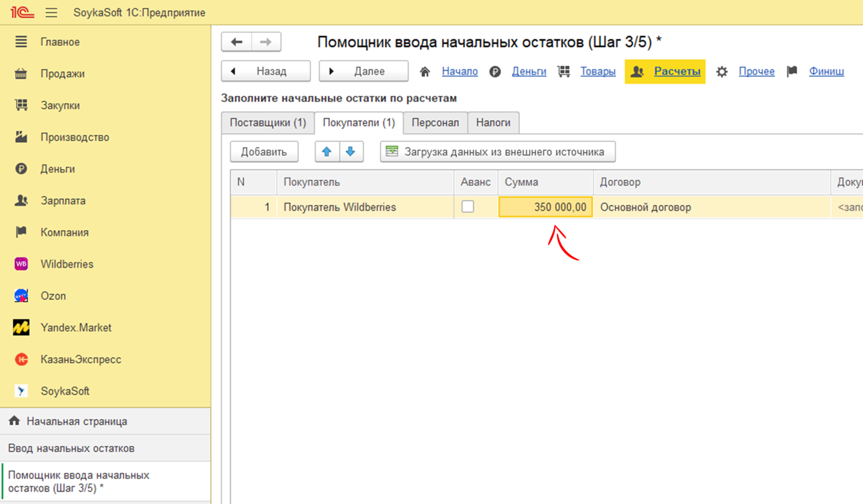The width and height of the screenshot is (863, 504).
Task: Open the Ozon sidebar section
Action: 53,296
